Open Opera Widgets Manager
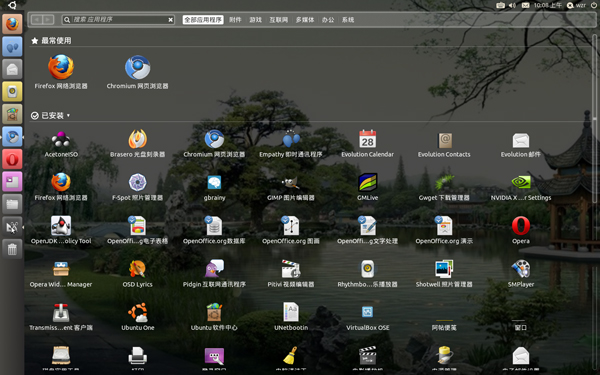 pyautogui.click(x=61, y=274)
